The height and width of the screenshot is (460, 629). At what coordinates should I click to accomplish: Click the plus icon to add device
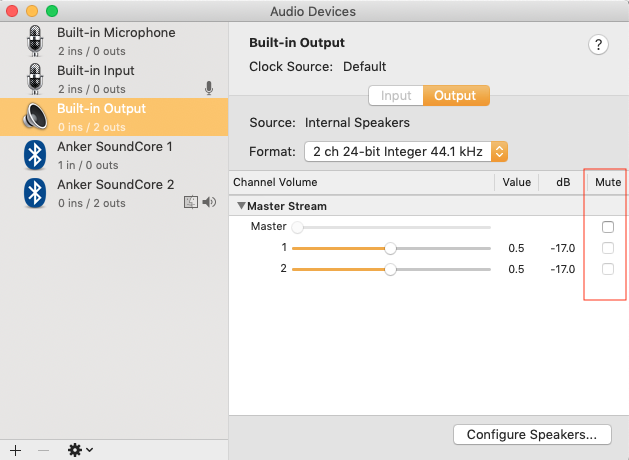coord(15,450)
